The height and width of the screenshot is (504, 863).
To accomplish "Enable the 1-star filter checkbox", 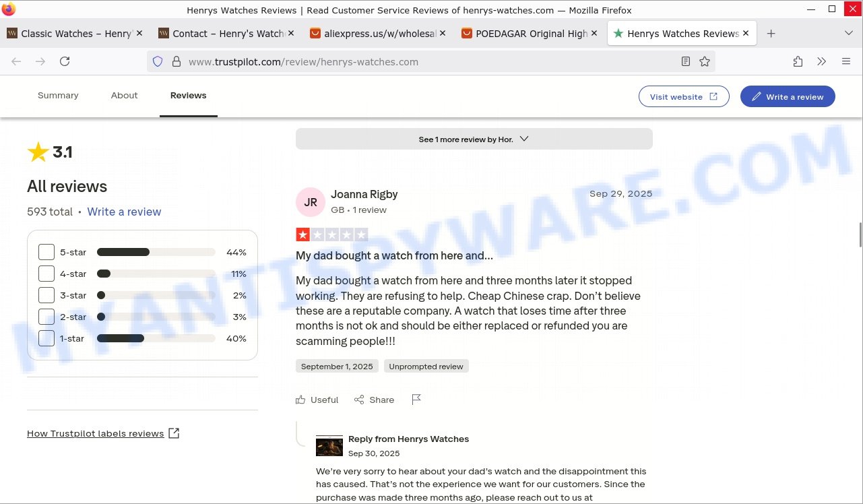I will [46, 338].
